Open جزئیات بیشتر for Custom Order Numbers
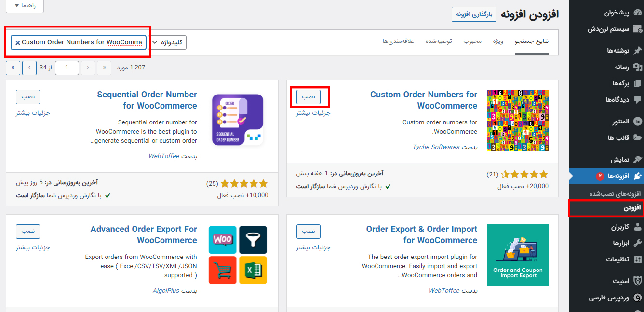 [313, 113]
